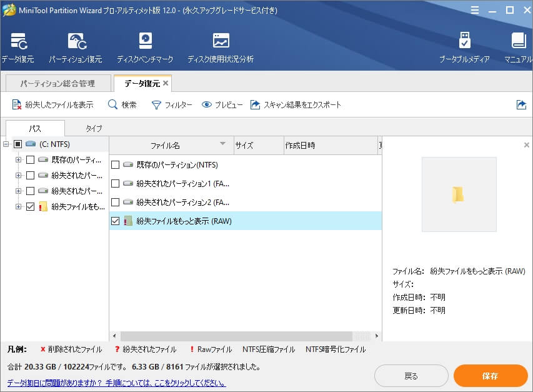This screenshot has width=533, height=392.
Task: Expand the first 紛失されたパー... tree node
Action: coord(18,175)
